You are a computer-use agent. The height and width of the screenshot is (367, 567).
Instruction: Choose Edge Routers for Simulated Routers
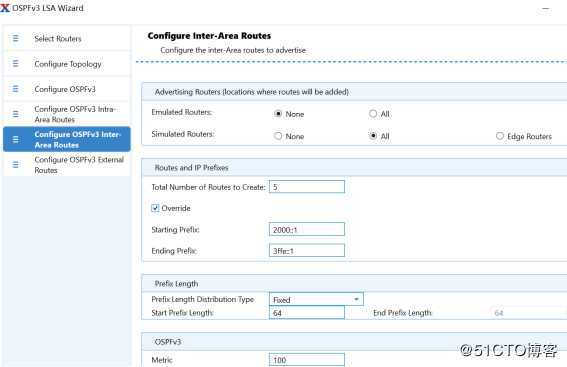coord(500,136)
